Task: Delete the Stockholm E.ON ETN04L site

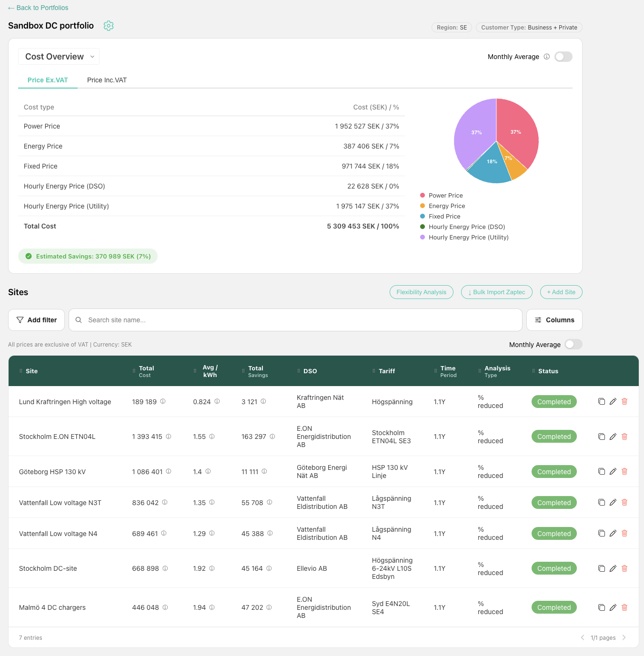Action: click(624, 437)
